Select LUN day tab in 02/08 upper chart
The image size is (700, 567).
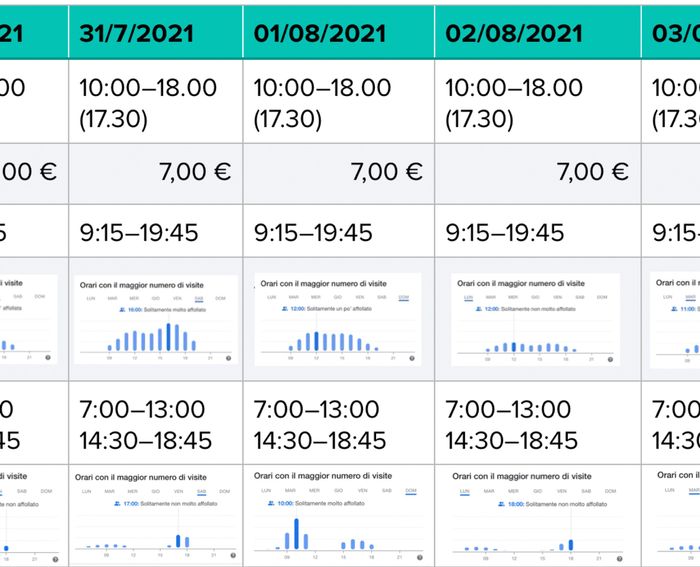click(468, 297)
